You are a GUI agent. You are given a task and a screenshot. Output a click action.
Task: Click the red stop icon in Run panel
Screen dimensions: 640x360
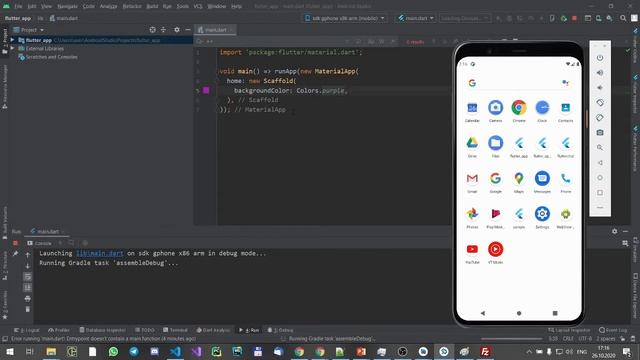pyautogui.click(x=16, y=243)
